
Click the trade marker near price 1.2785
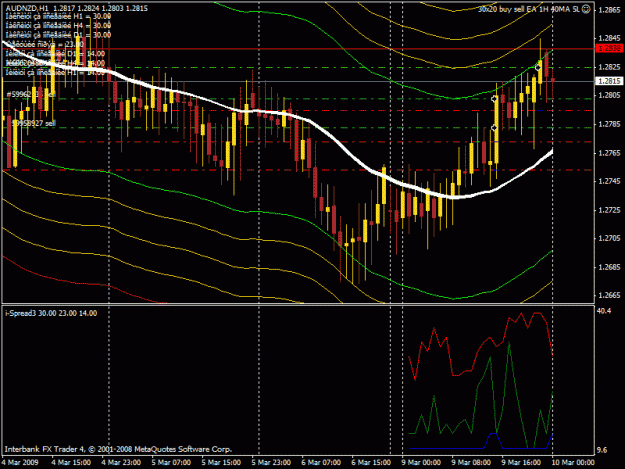pyautogui.click(x=494, y=128)
